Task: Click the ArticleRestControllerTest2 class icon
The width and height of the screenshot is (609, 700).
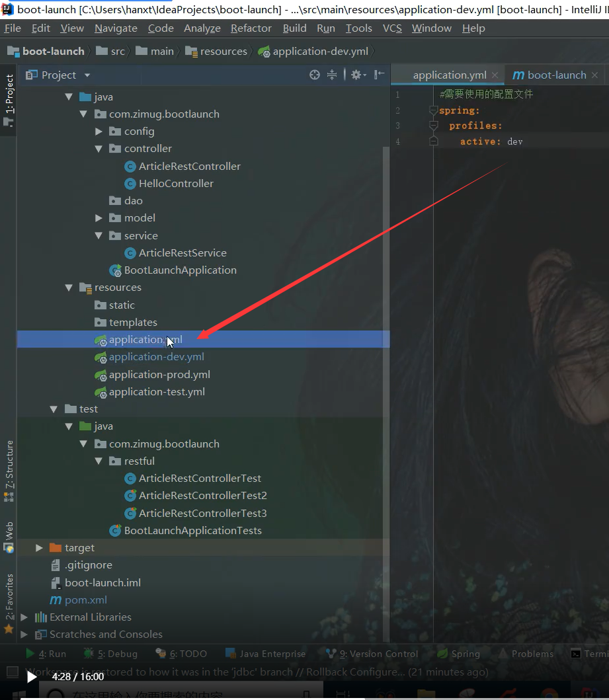Action: (x=130, y=496)
